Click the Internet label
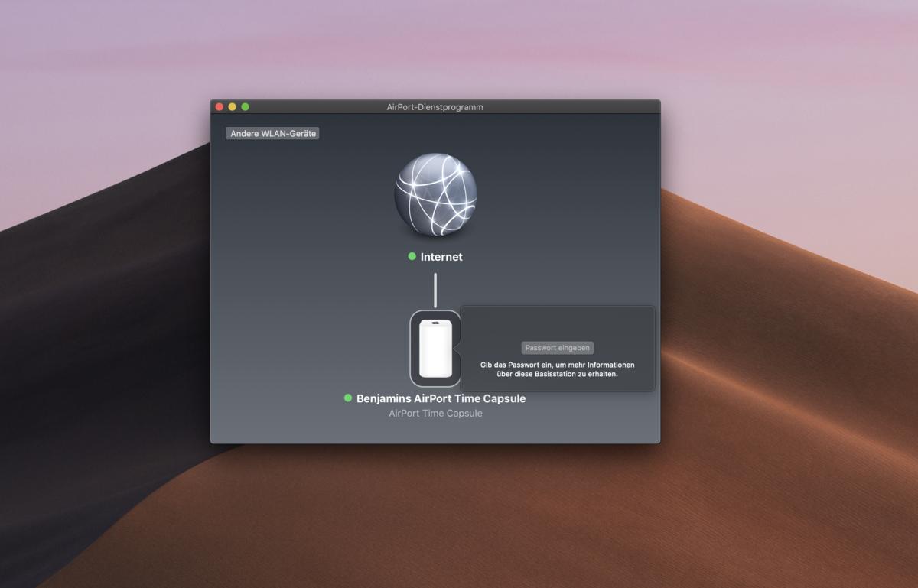918x588 pixels. tap(441, 257)
